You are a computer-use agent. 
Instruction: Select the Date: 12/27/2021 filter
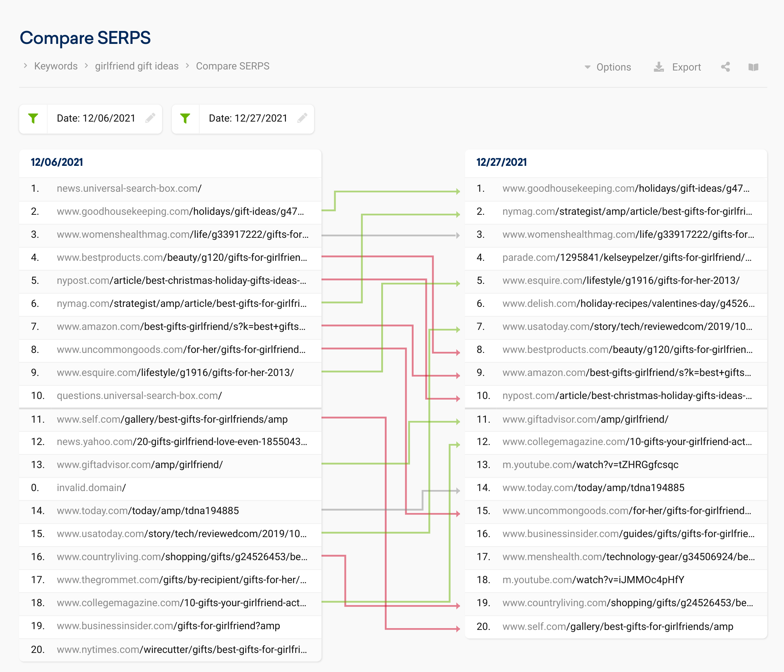pyautogui.click(x=243, y=118)
